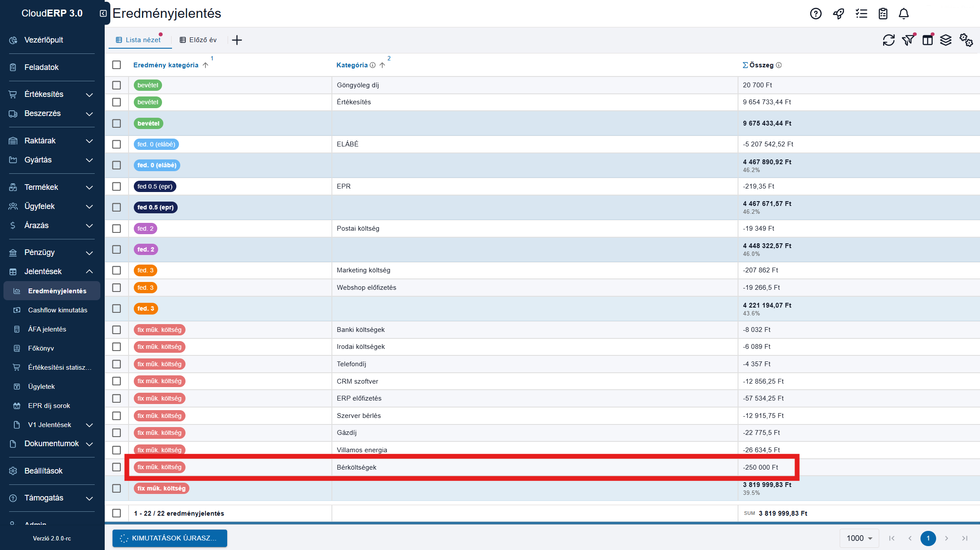Check the Göngyöleg díj row checkbox

pyautogui.click(x=116, y=85)
